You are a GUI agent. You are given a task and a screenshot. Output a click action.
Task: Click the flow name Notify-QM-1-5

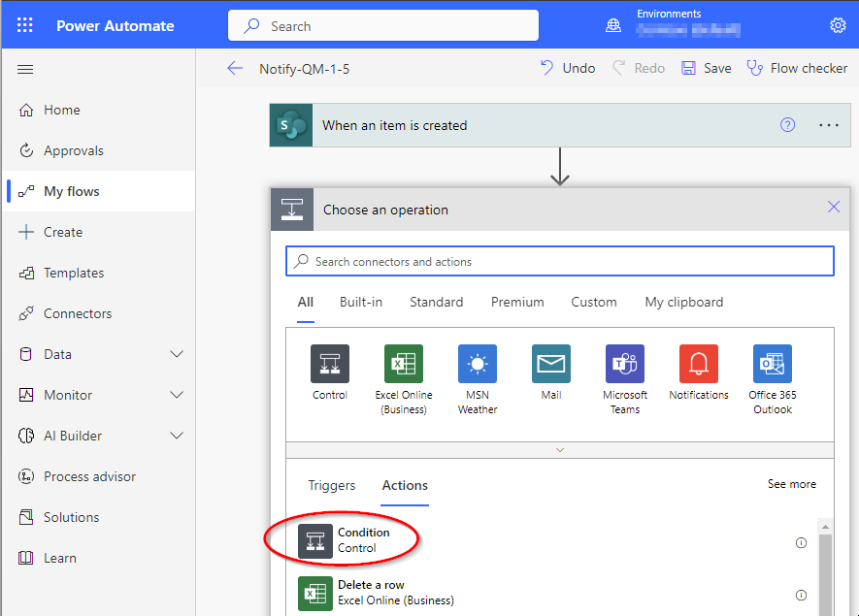tap(304, 69)
